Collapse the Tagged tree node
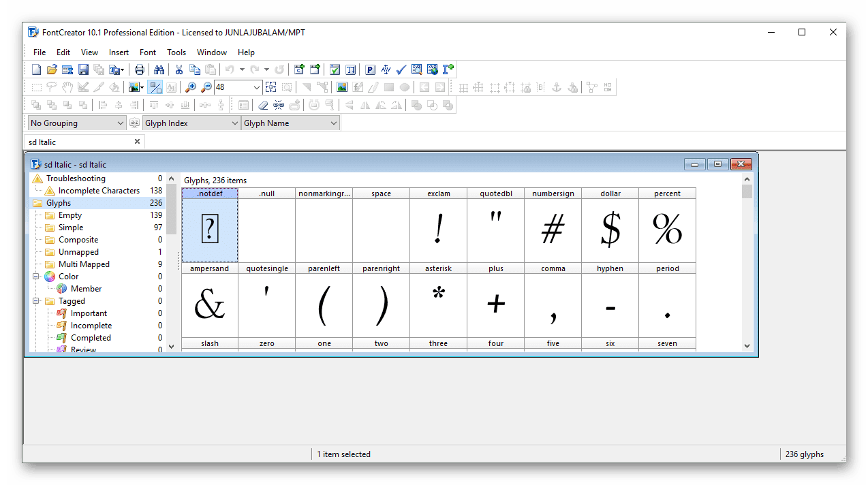Screen dimensions: 868x485 [x=35, y=300]
